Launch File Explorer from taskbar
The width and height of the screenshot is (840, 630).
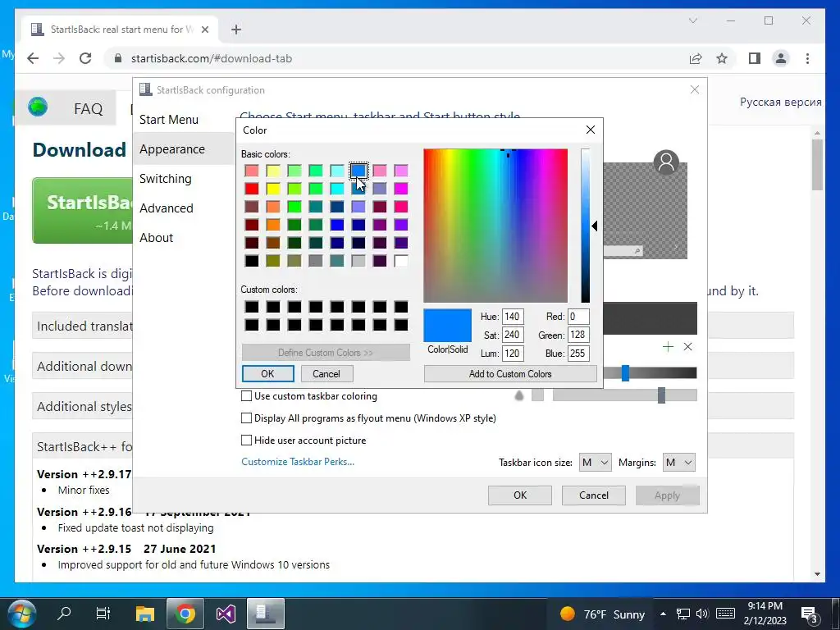pos(144,614)
